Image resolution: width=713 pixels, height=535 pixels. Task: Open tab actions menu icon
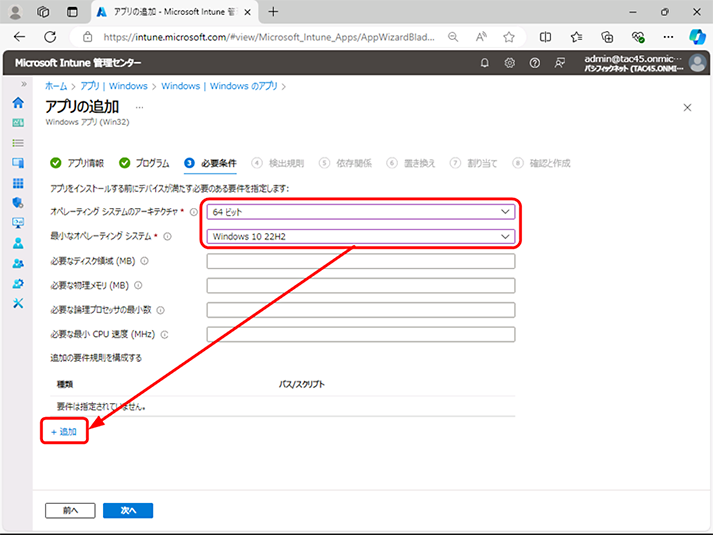[72, 12]
